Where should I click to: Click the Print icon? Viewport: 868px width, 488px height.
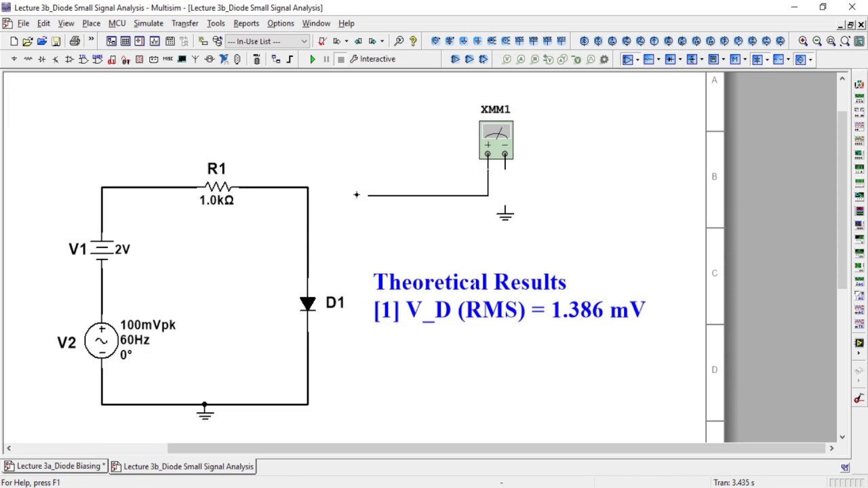click(x=75, y=41)
